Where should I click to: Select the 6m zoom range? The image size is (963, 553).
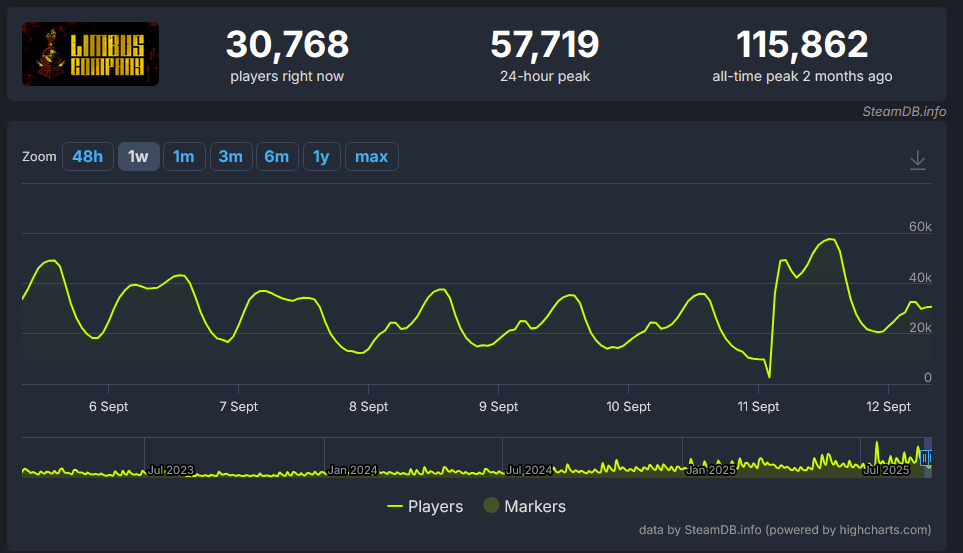[277, 157]
